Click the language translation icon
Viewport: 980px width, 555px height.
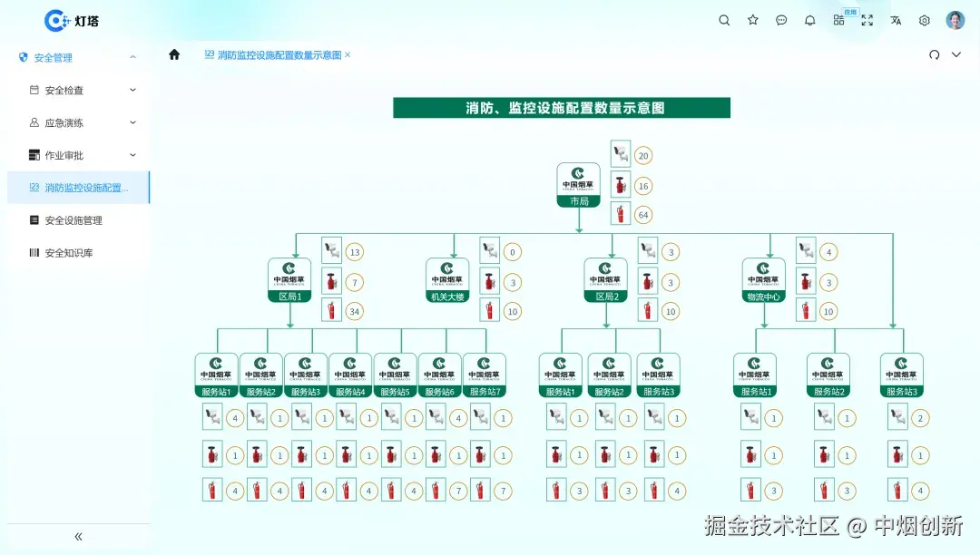tap(896, 20)
